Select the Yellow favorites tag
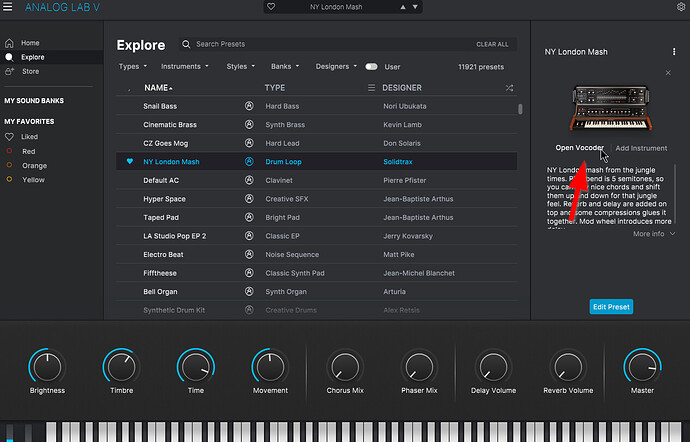Screen dimensions: 690x442 pyautogui.click(x=33, y=180)
